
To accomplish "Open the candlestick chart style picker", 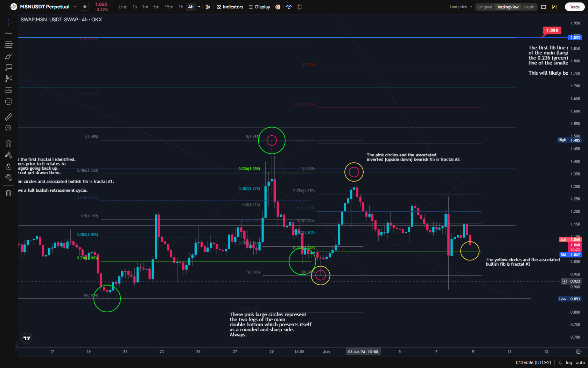I will point(208,7).
